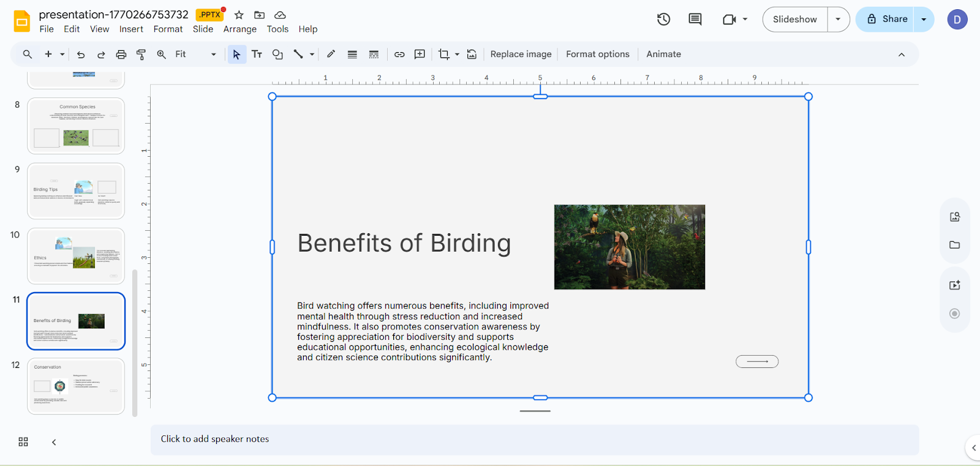Add a comment from the toolbar
The height and width of the screenshot is (466, 980).
point(420,54)
